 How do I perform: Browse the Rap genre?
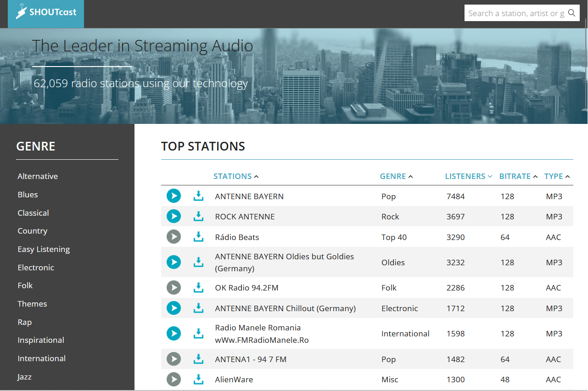click(25, 322)
